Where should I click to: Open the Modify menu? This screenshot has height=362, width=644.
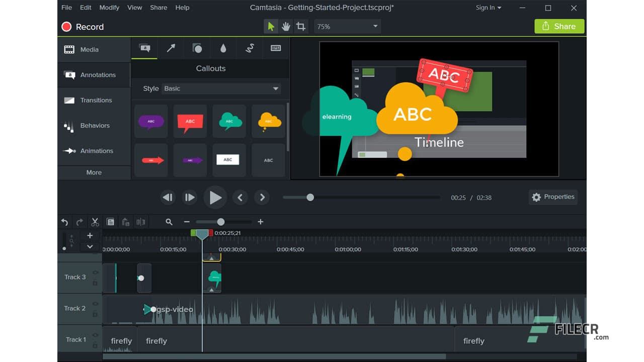(109, 8)
